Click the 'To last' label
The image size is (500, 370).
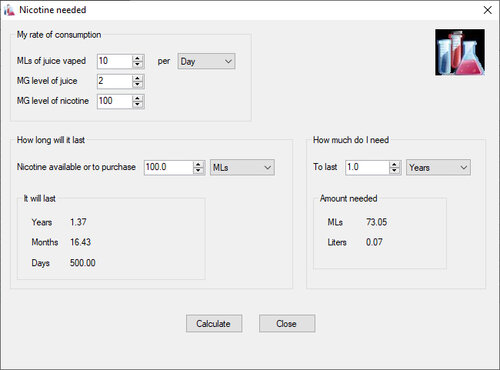click(325, 167)
